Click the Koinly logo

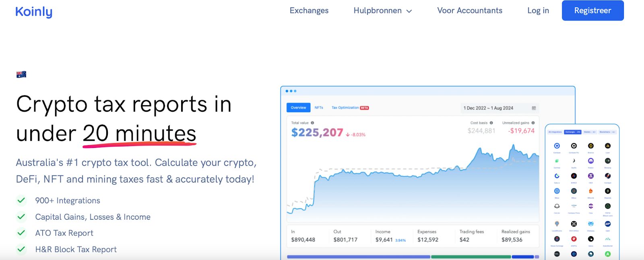pos(34,12)
